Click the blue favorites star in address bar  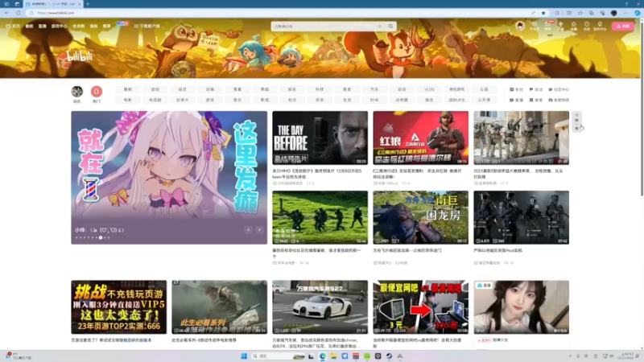click(543, 13)
